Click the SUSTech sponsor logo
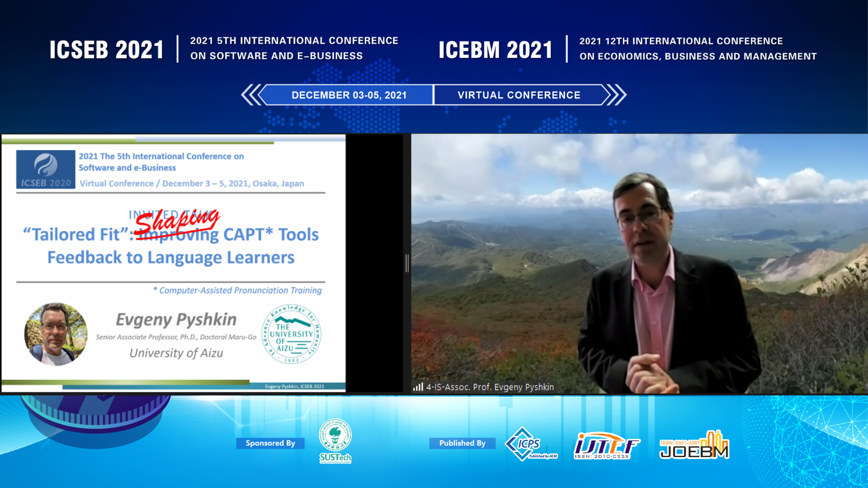Screen dimensions: 868x488 tap(335, 441)
